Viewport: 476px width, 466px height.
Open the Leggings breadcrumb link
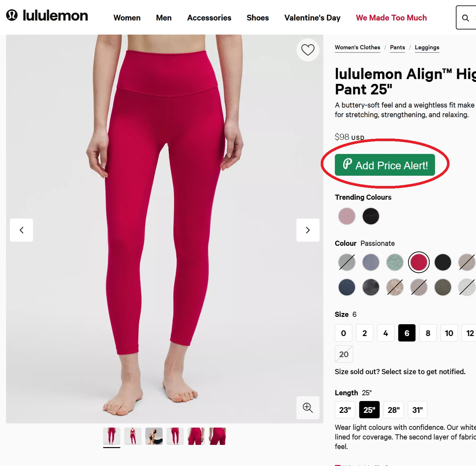click(427, 47)
